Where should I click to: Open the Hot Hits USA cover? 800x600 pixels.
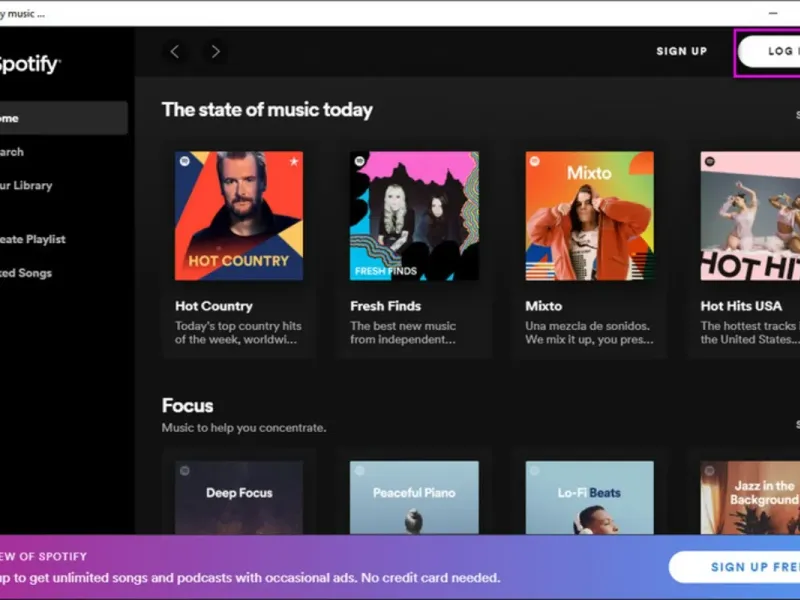pos(750,216)
